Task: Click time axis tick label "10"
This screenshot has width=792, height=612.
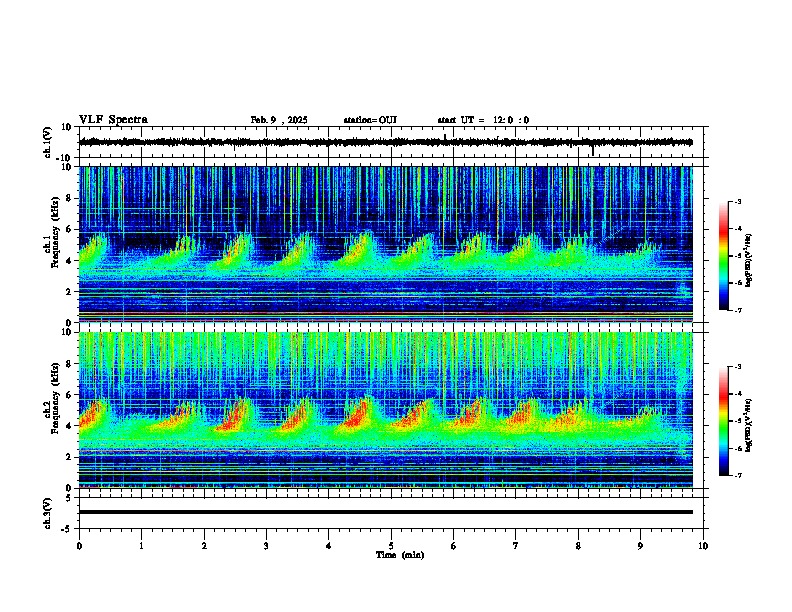Action: [x=703, y=546]
